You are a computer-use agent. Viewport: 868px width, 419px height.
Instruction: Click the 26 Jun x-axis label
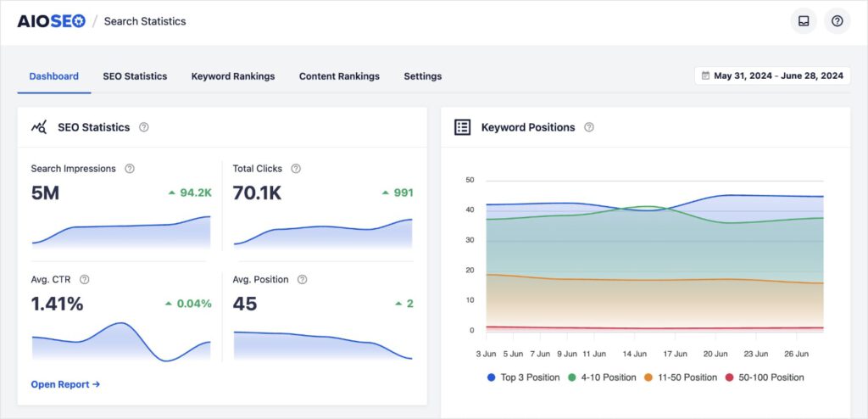pyautogui.click(x=796, y=353)
